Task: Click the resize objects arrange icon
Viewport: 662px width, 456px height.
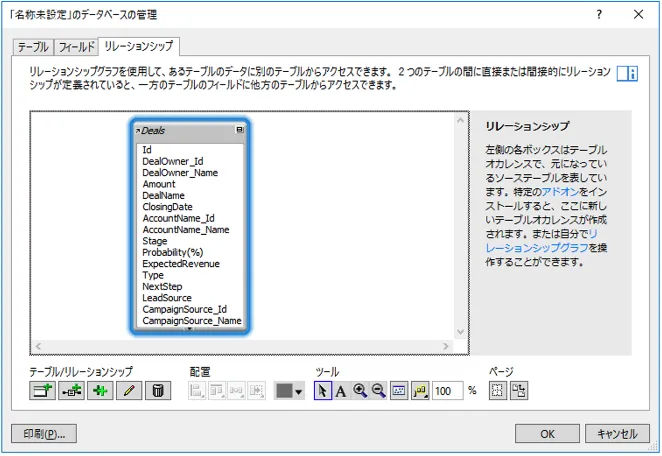Action: click(256, 391)
